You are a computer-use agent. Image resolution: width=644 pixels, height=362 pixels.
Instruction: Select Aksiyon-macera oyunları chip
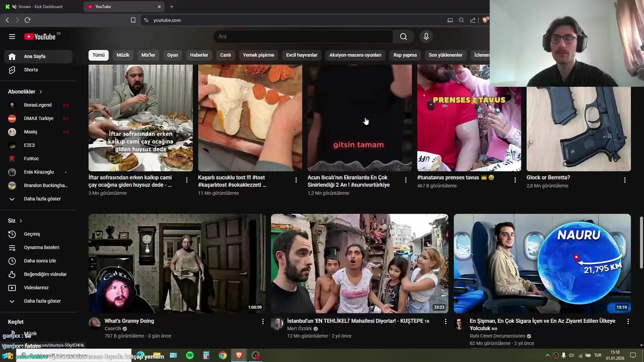click(x=355, y=55)
